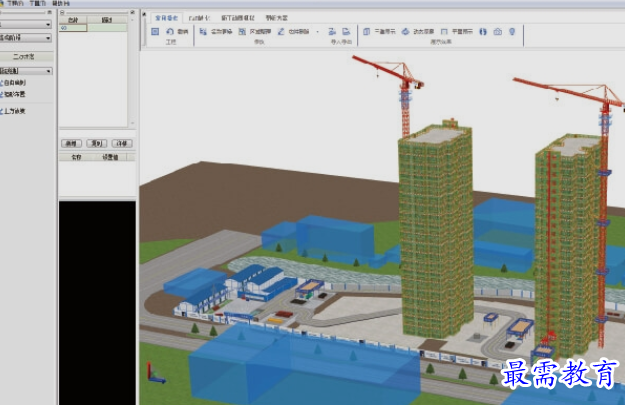Click the square frame icon at ribbon start
Screen dimensions: 625x405
click(x=155, y=31)
